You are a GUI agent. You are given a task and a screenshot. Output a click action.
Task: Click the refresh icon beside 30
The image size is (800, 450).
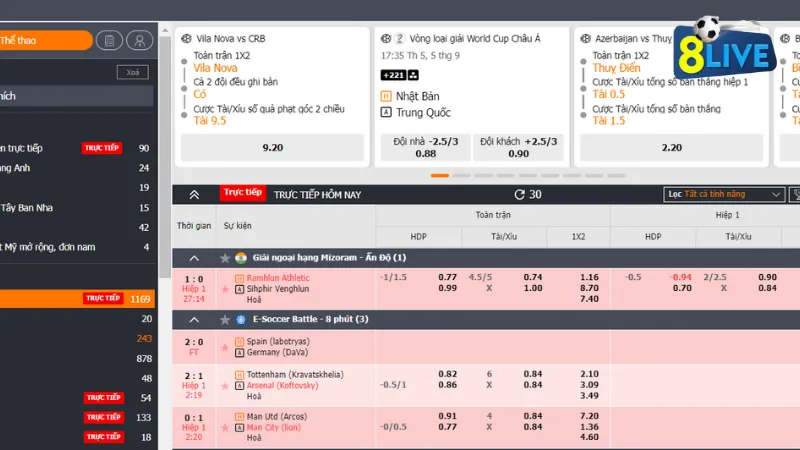click(x=519, y=194)
